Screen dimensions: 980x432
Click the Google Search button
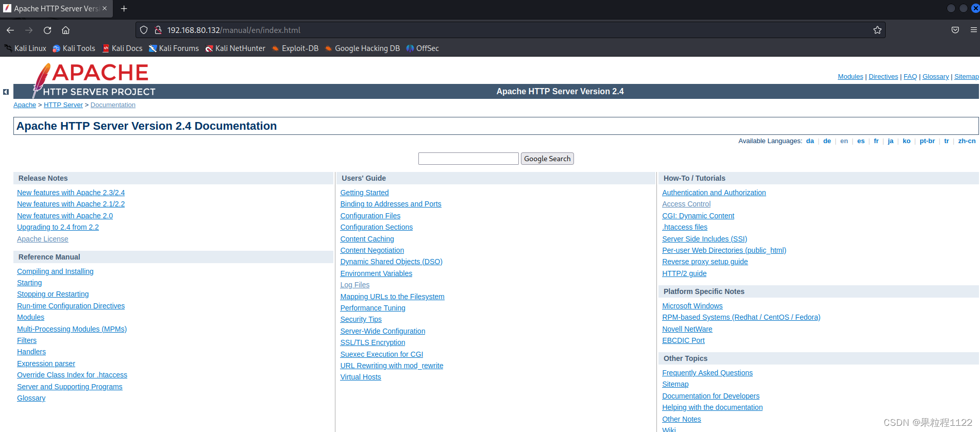[x=547, y=159]
